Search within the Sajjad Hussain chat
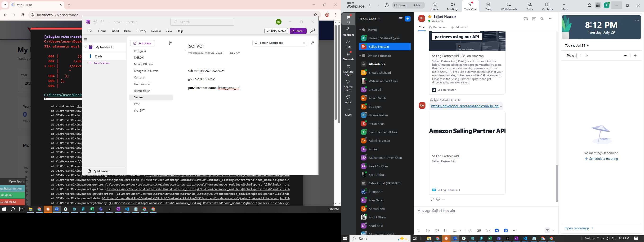The image size is (644, 242). [542, 19]
